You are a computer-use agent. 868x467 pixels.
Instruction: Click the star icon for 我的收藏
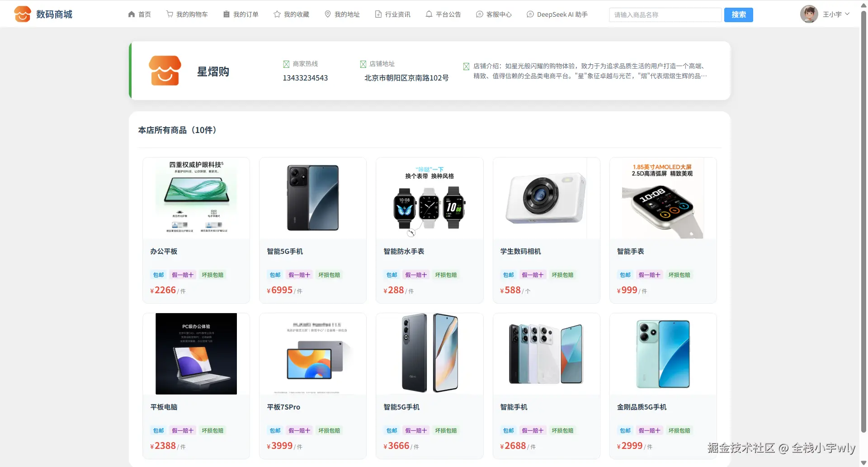pyautogui.click(x=277, y=14)
